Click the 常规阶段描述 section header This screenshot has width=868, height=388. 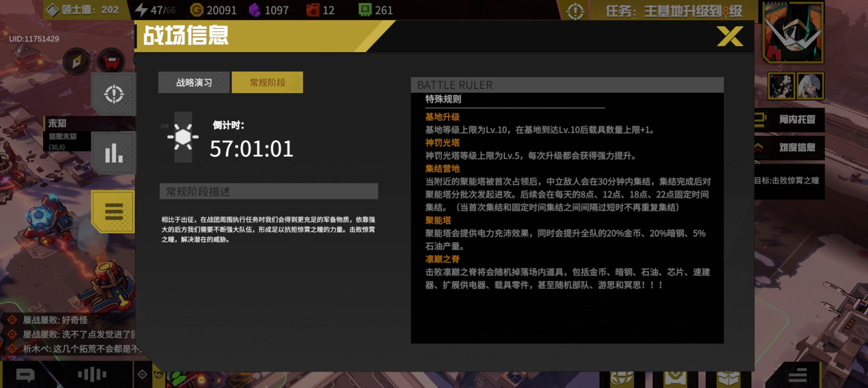click(x=269, y=191)
